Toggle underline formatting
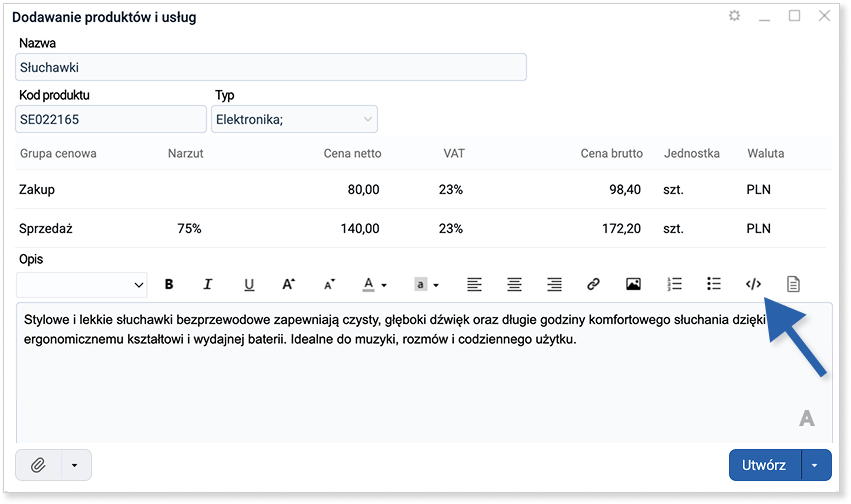The image size is (851, 504). click(x=249, y=285)
